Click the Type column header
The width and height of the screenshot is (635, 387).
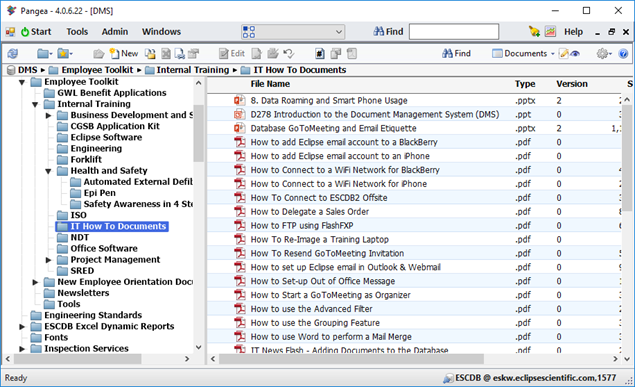click(525, 84)
